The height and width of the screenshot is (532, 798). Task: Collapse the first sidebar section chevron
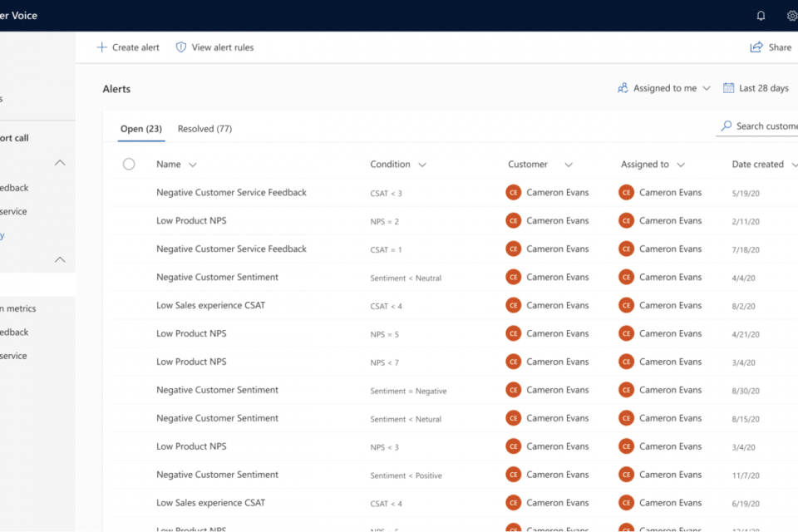click(x=60, y=163)
